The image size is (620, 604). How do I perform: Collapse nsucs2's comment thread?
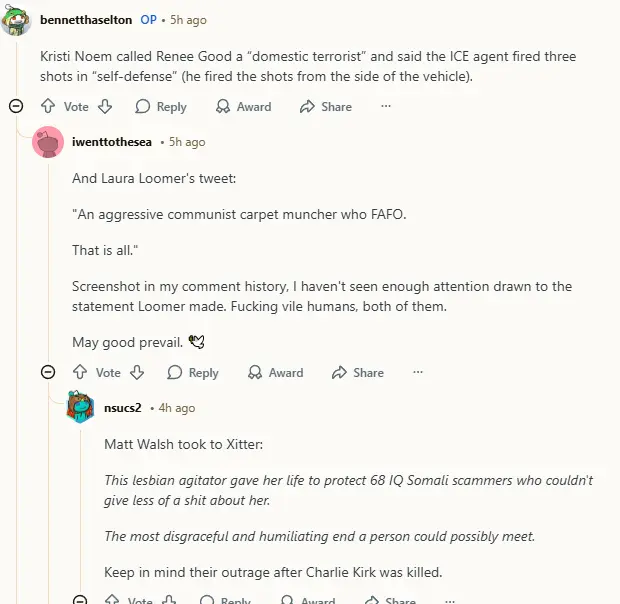(x=80, y=600)
